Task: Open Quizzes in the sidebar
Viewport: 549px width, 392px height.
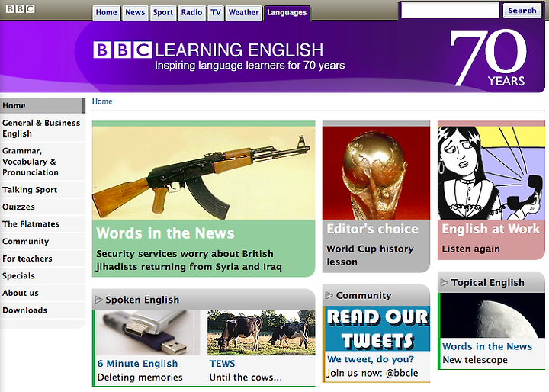Action: (43, 207)
